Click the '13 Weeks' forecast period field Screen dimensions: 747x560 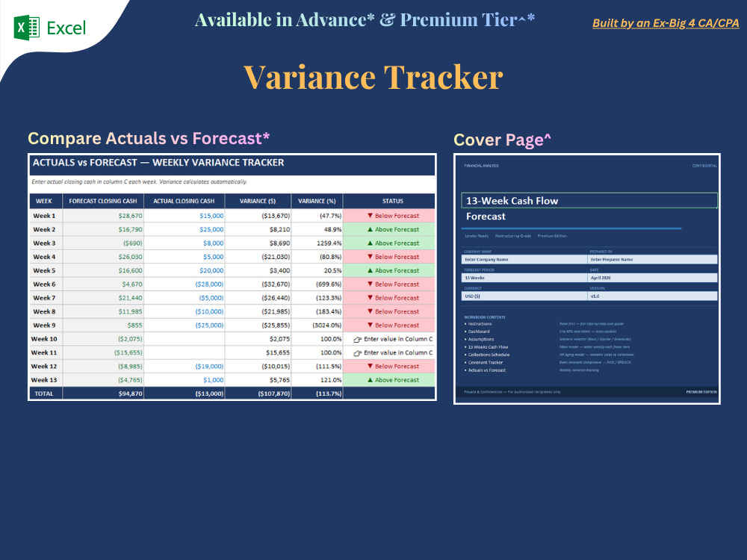tap(524, 278)
